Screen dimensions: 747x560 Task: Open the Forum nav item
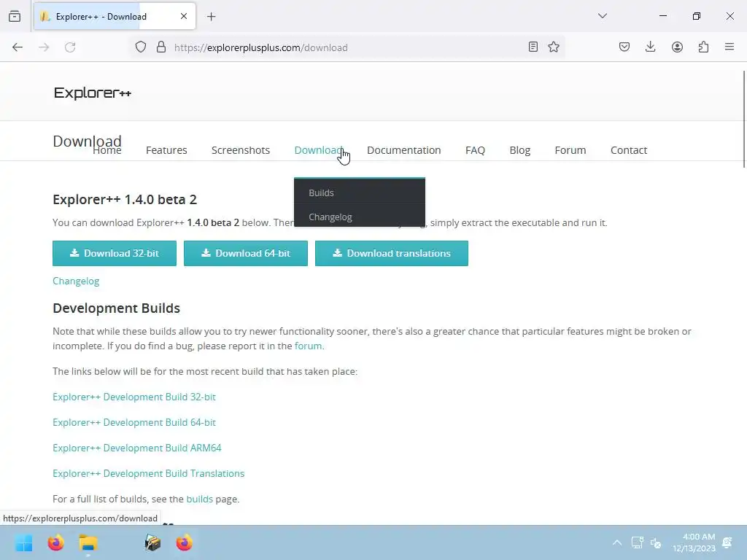[570, 150]
